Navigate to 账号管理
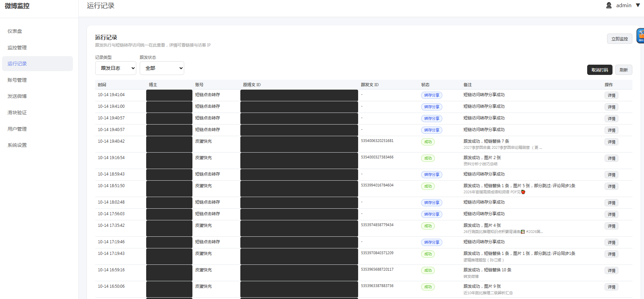 click(37, 80)
